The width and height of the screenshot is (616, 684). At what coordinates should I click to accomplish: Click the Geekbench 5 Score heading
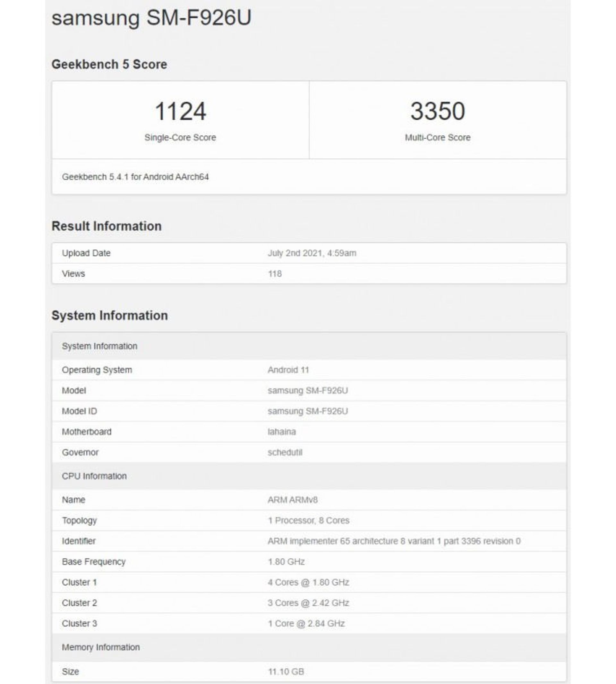(109, 64)
